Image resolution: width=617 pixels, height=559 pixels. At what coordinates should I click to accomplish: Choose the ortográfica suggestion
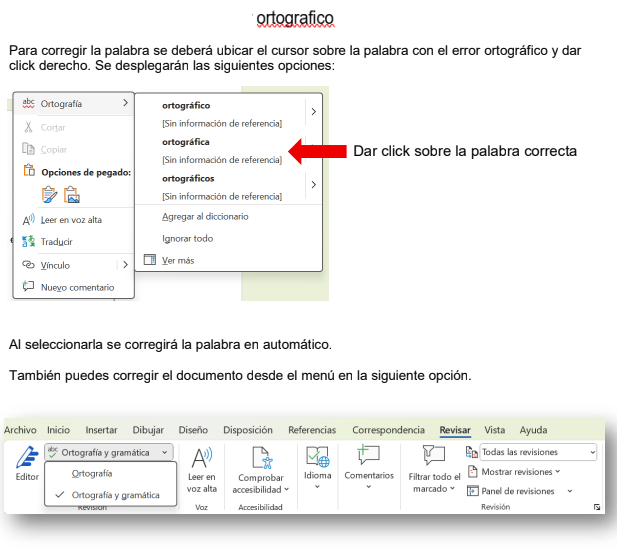pyautogui.click(x=185, y=142)
